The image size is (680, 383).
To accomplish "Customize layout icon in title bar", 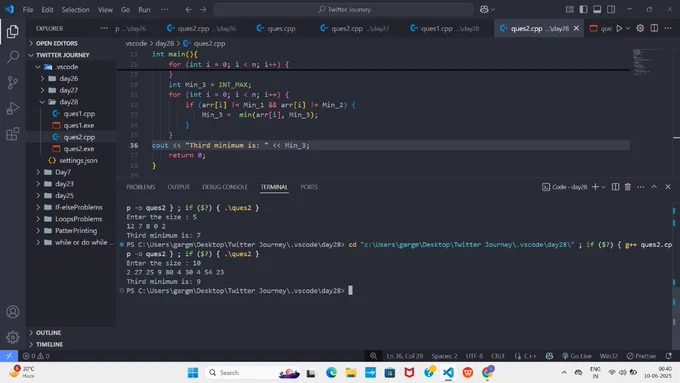I will 569,9.
